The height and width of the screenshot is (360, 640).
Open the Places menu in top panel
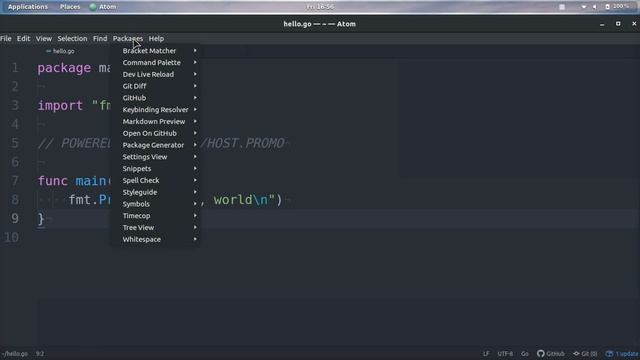click(x=70, y=7)
